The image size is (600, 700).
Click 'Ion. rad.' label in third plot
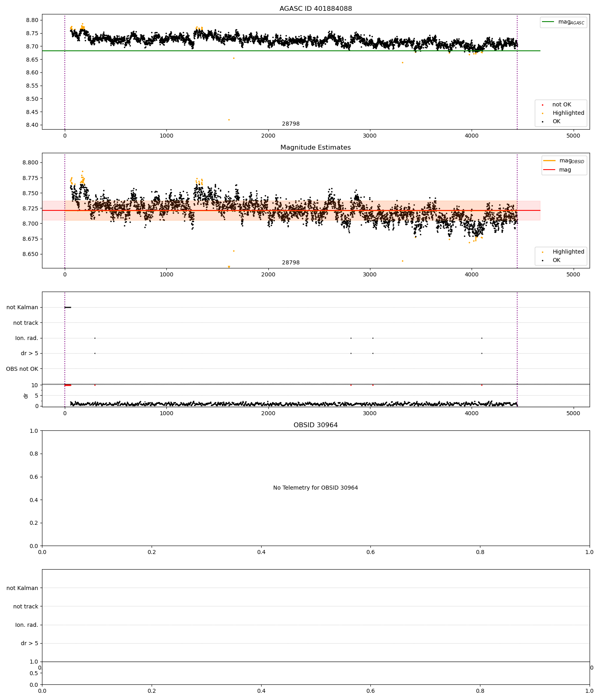27,338
